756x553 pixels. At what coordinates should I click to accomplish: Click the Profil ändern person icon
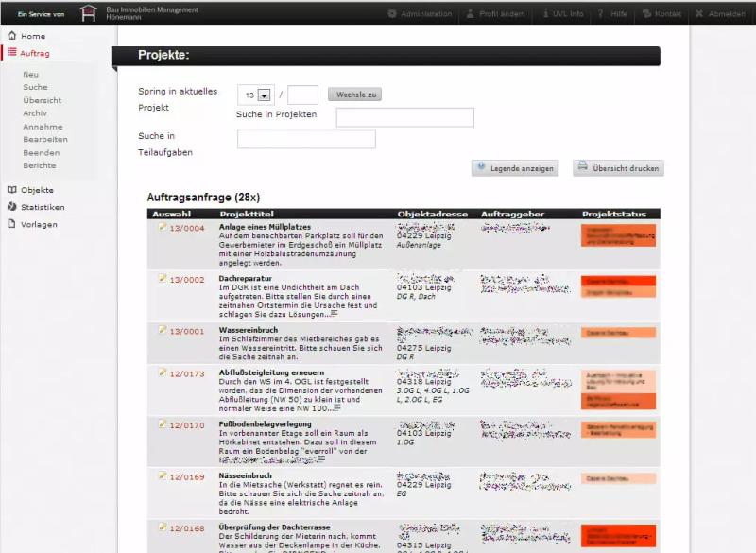(470, 13)
